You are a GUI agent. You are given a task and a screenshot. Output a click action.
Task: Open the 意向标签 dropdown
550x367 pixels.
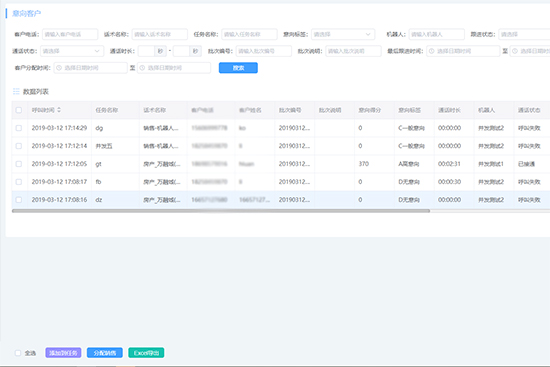[343, 34]
